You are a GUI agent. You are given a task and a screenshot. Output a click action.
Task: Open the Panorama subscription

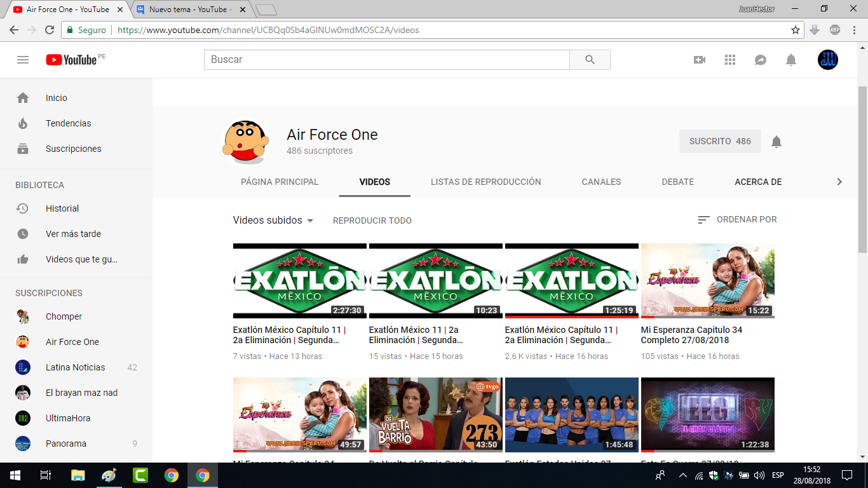tap(76, 444)
